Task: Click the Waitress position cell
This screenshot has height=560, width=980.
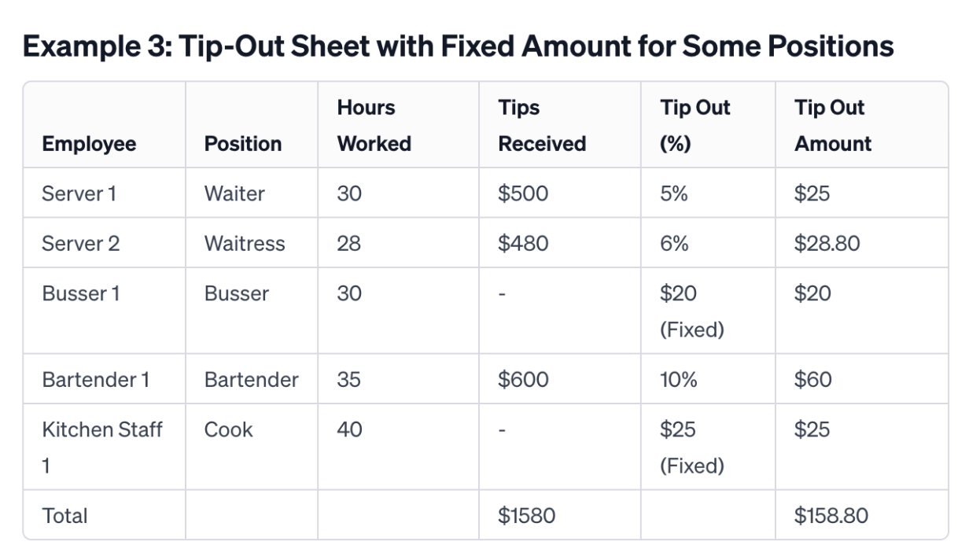Action: coord(245,244)
